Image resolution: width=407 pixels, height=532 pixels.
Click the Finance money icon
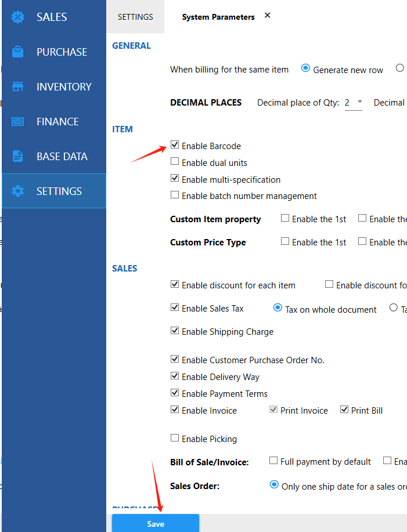(x=18, y=121)
